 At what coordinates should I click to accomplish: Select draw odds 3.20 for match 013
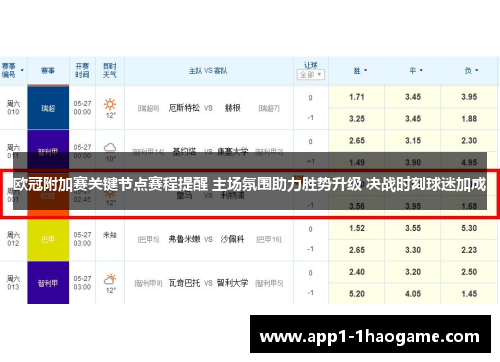(413, 272)
